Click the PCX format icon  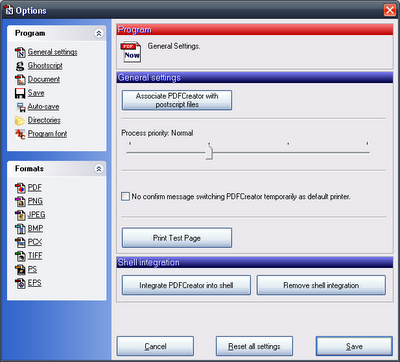(x=20, y=243)
